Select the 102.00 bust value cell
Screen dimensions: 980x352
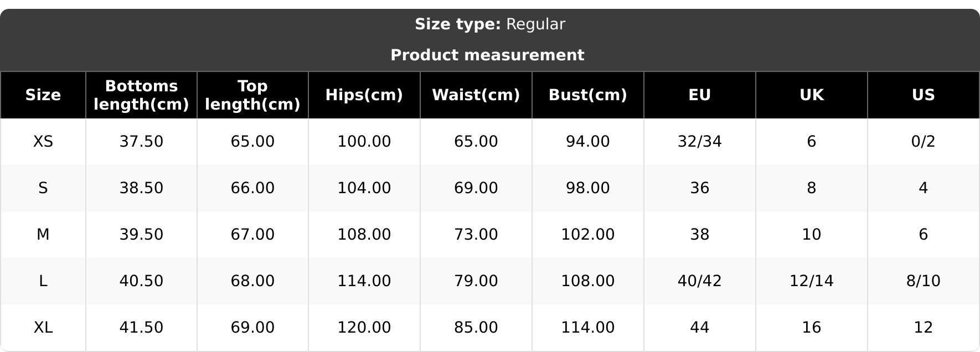click(x=587, y=235)
